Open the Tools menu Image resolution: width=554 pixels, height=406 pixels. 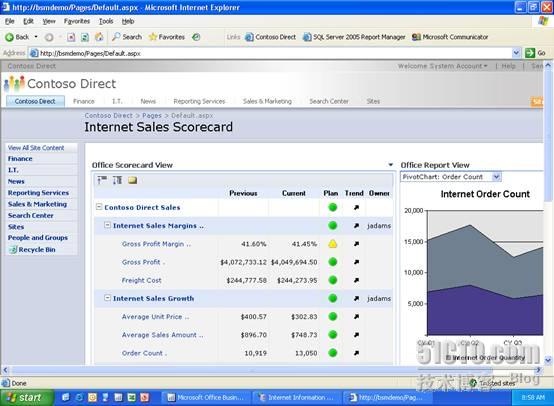[x=106, y=21]
